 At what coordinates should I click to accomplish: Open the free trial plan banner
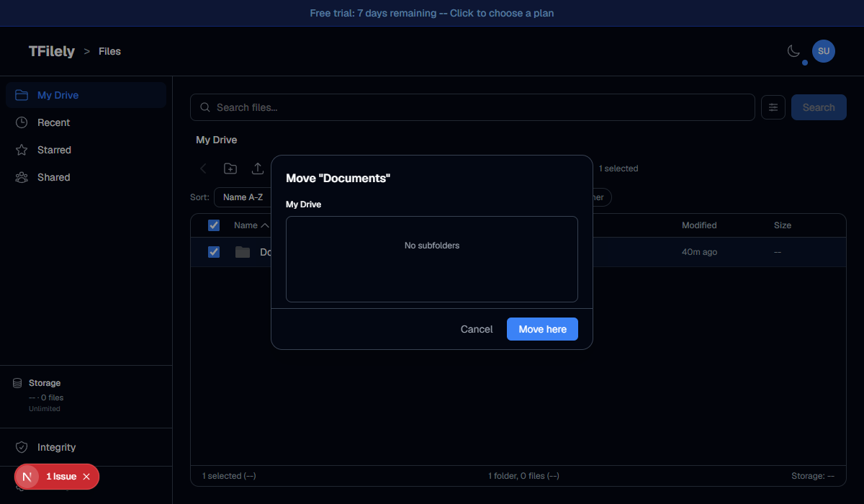click(432, 13)
